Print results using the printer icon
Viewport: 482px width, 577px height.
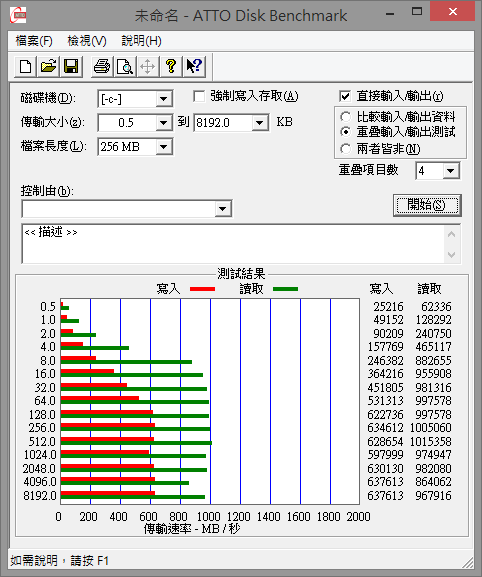[102, 67]
